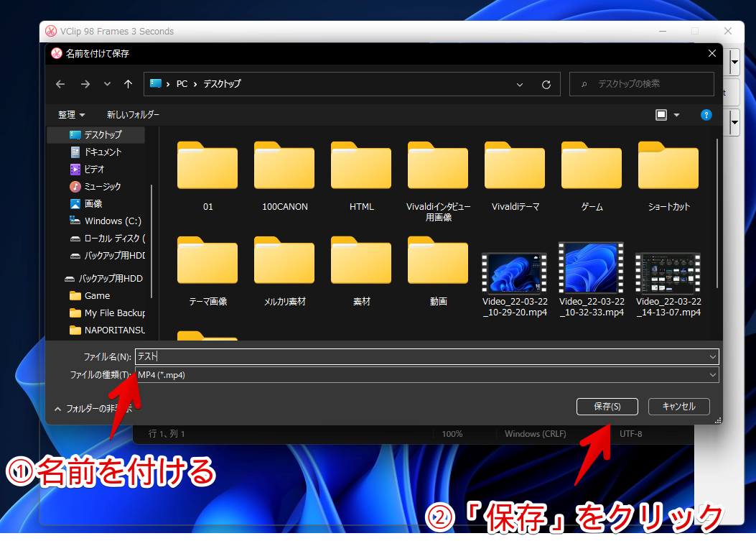
Task: Click sidebar vertical scrollbar
Action: coord(151,241)
